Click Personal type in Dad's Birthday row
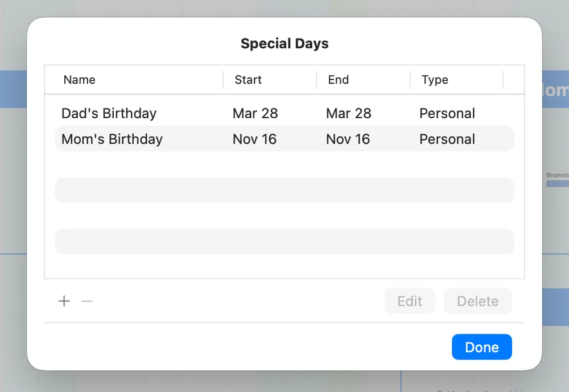569x392 pixels. [447, 113]
